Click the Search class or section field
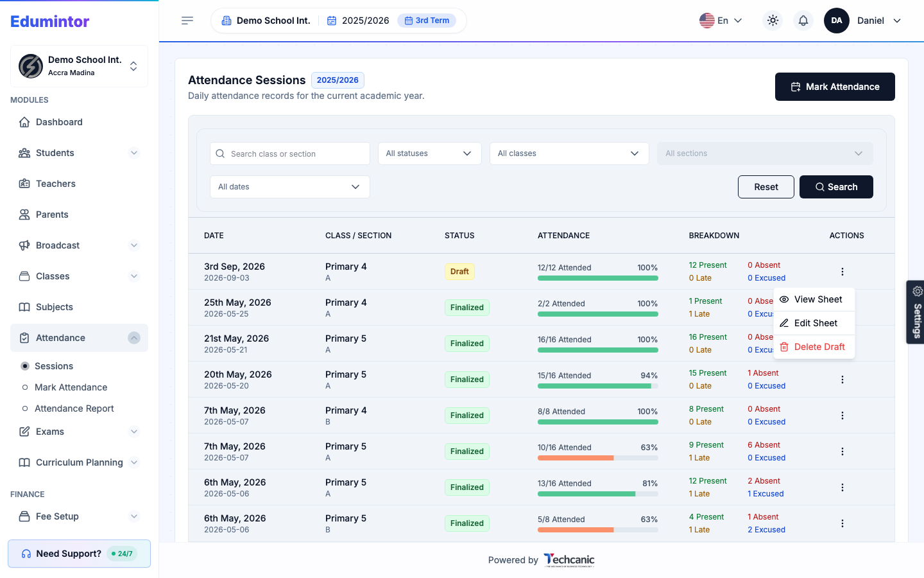The image size is (924, 578). pyautogui.click(x=290, y=153)
